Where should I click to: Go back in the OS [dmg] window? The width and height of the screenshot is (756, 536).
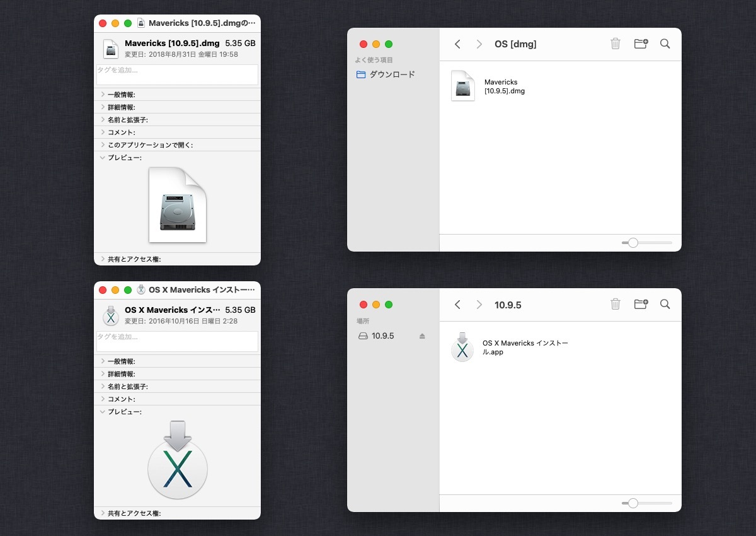click(x=457, y=44)
